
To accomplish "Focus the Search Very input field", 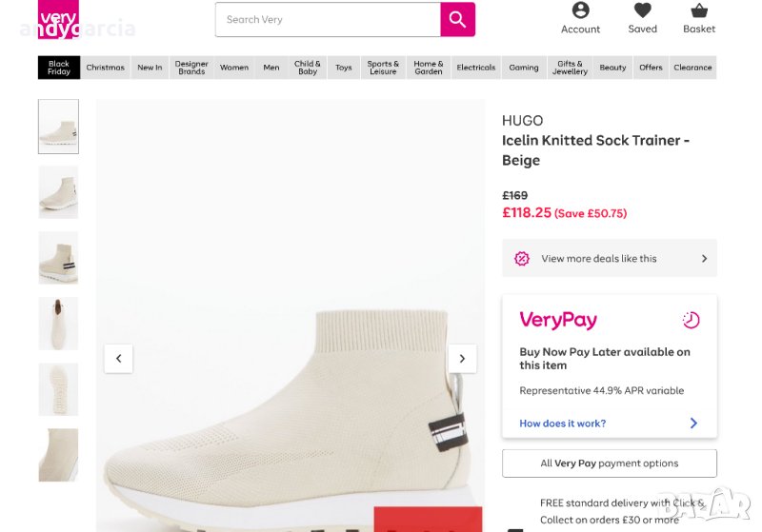I will coord(328,19).
